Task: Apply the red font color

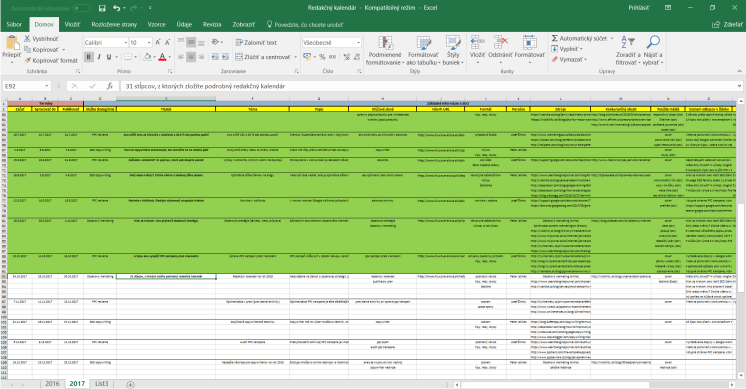Action: click(x=162, y=57)
